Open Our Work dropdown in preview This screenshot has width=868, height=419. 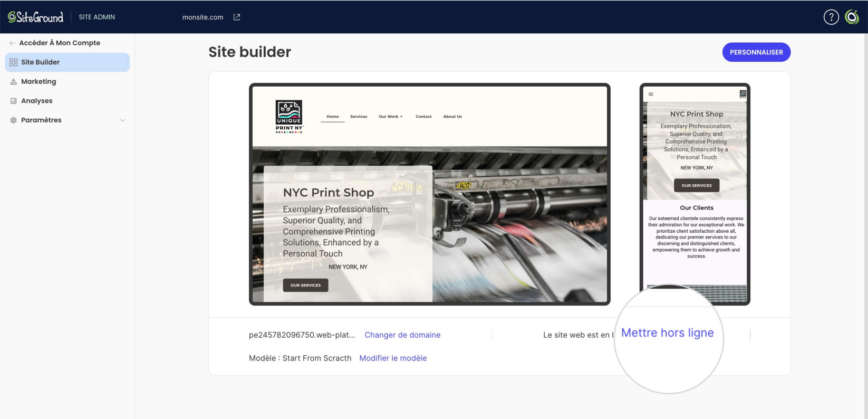click(x=390, y=117)
